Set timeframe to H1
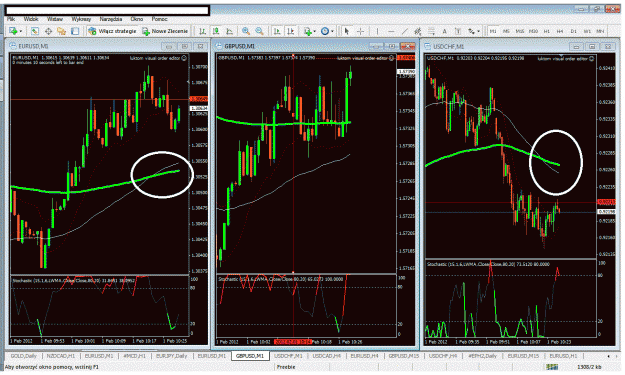625x375 pixels. (x=547, y=31)
